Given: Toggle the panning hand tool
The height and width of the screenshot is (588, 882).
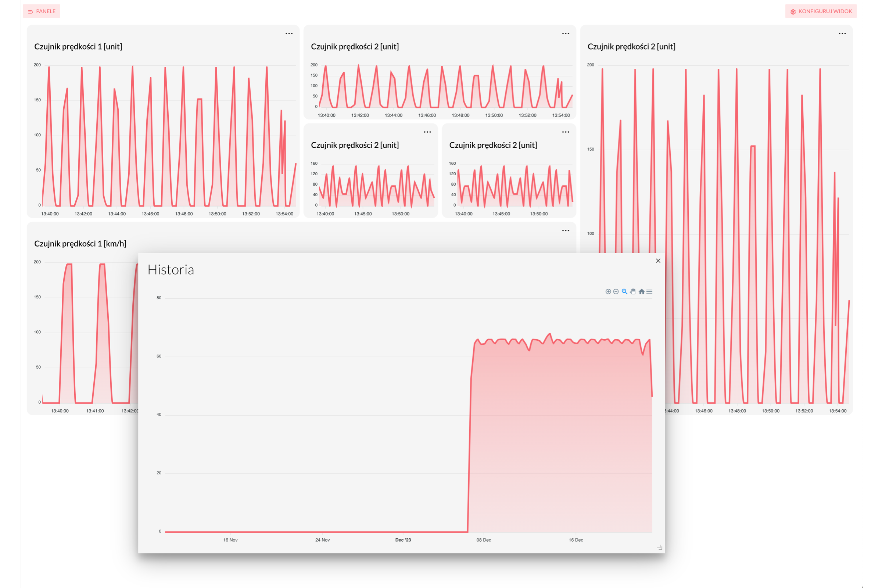Looking at the screenshot, I should [633, 291].
